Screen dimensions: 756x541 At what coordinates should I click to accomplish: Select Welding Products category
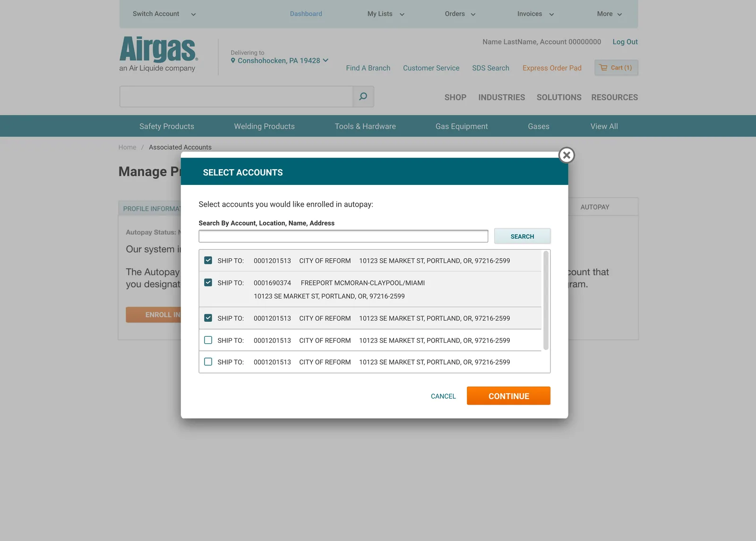[x=264, y=126]
